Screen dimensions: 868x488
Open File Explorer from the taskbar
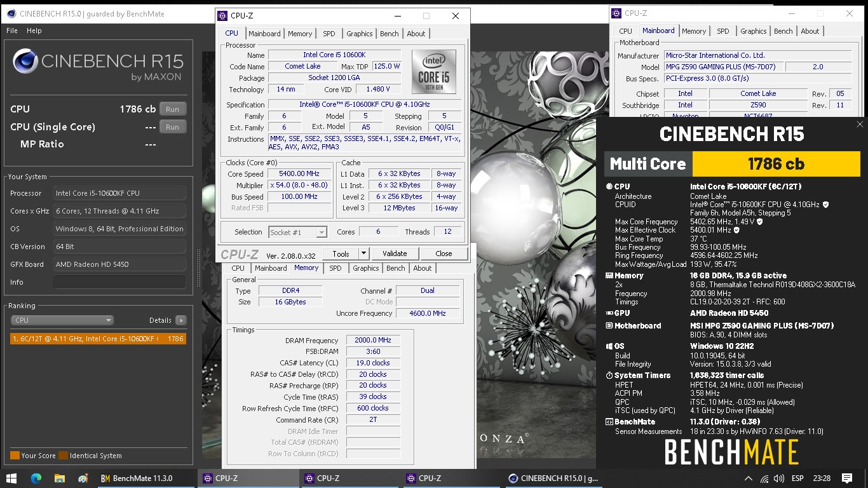point(59,478)
